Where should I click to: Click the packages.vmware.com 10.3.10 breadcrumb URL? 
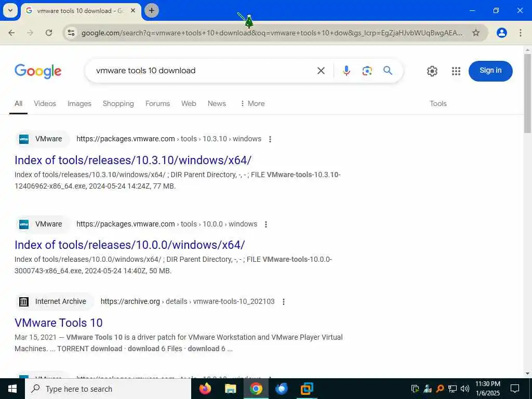click(169, 139)
